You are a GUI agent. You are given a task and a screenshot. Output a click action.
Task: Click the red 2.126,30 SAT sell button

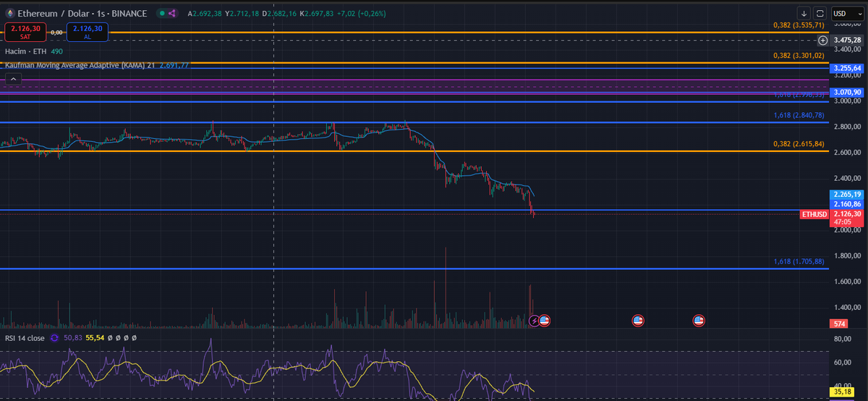[x=25, y=32]
